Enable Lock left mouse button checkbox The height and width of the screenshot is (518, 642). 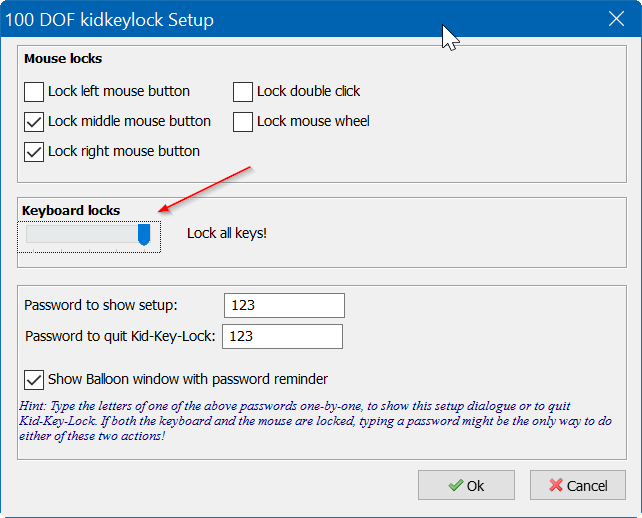coord(34,92)
